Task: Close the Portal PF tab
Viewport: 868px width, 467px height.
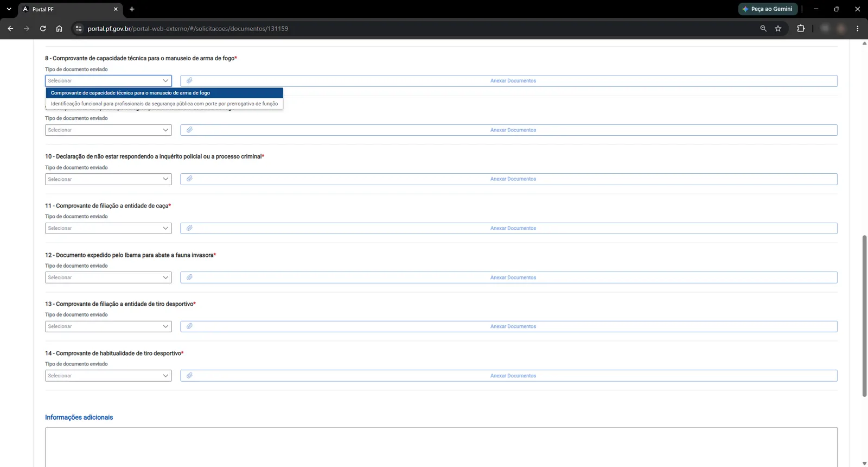Action: coord(116,9)
